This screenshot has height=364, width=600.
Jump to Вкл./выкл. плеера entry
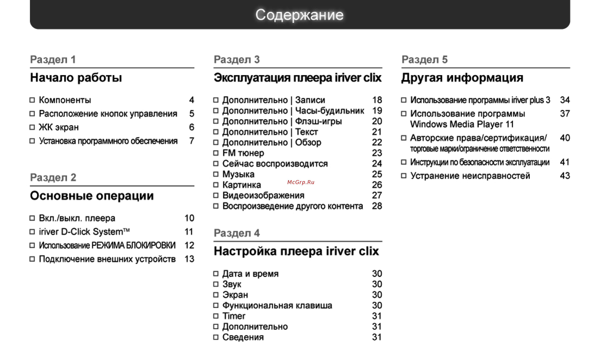click(x=77, y=218)
